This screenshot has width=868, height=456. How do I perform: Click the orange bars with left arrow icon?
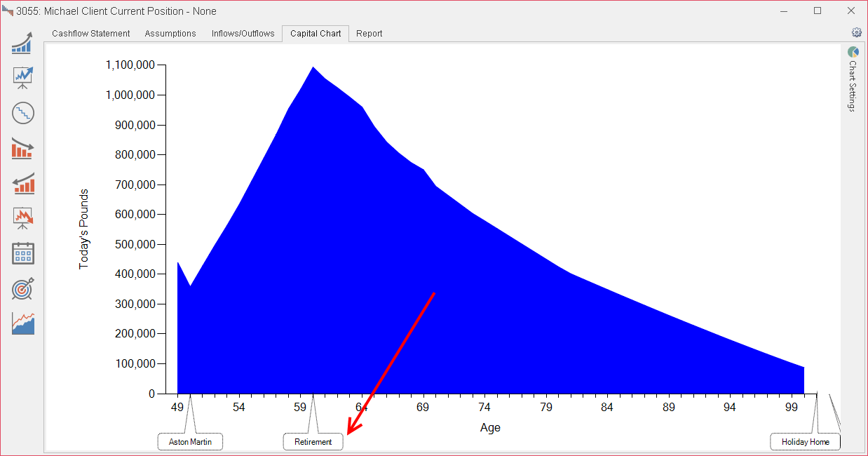(x=22, y=183)
